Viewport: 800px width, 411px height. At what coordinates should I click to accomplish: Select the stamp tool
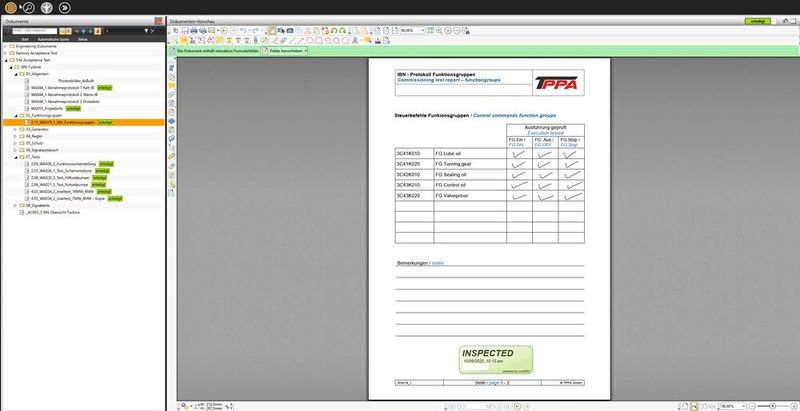[355, 40]
